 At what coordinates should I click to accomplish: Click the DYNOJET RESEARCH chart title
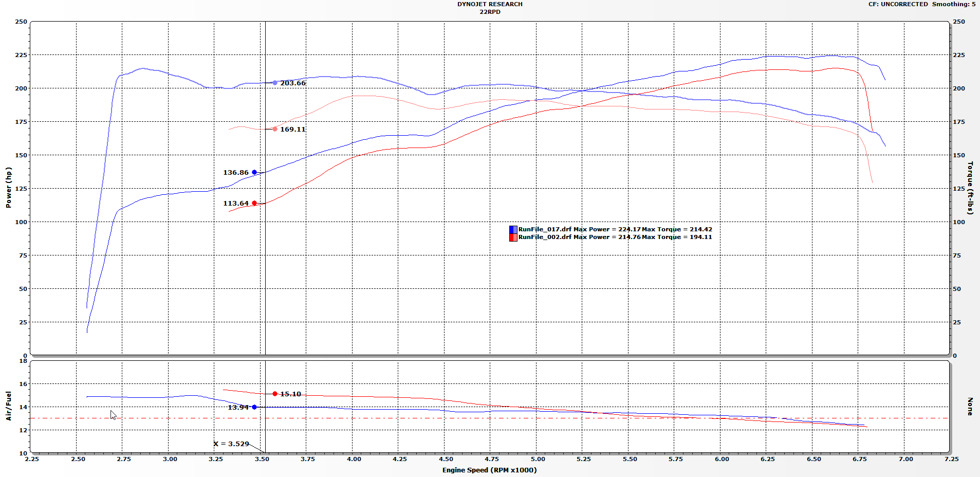490,4
